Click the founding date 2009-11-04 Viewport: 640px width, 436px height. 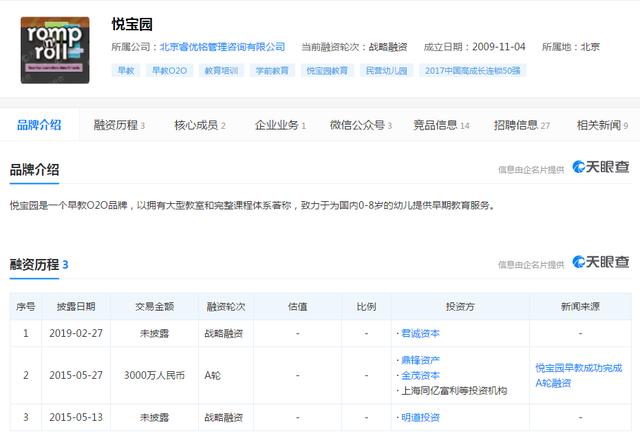[x=499, y=47]
